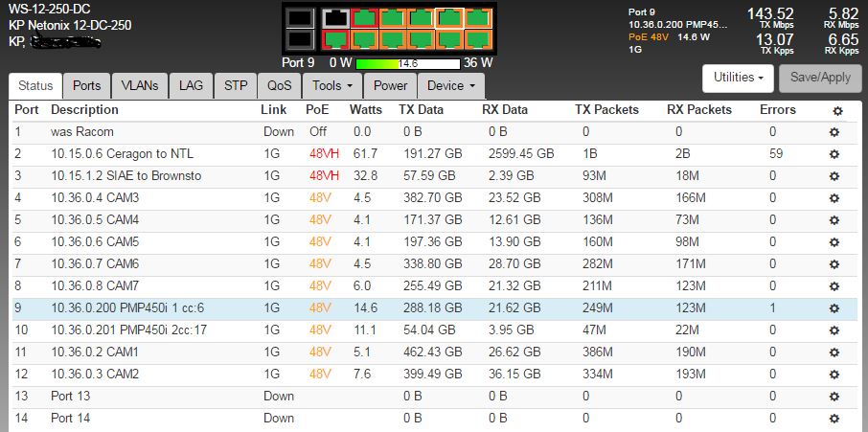The height and width of the screenshot is (432, 868).
Task: Open gear settings for Port 14 row
Action: 834,418
